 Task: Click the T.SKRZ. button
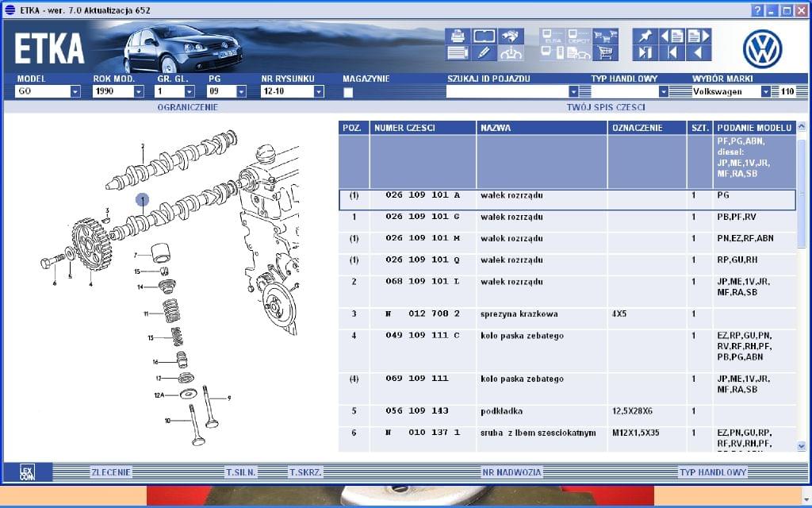coord(305,472)
